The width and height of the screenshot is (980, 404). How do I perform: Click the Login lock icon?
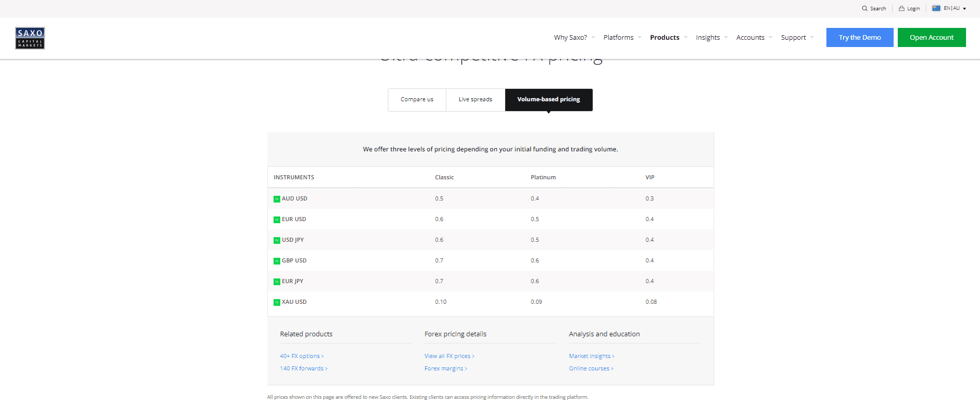[x=901, y=8]
